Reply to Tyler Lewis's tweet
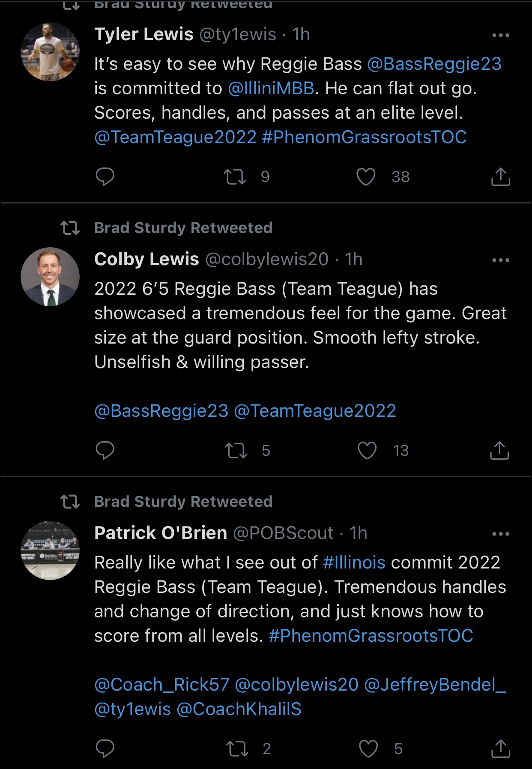Viewport: 532px width, 769px height. 105,177
